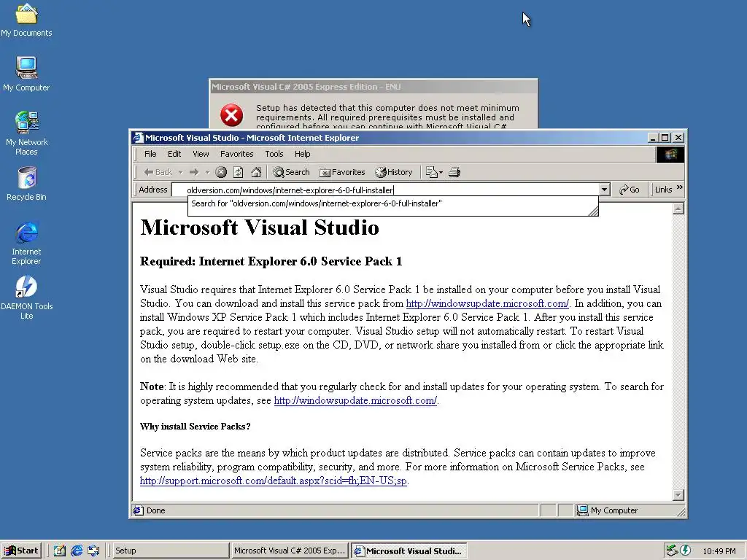Click the Home icon in IE toolbar
Screen dimensions: 747x560
(256, 172)
